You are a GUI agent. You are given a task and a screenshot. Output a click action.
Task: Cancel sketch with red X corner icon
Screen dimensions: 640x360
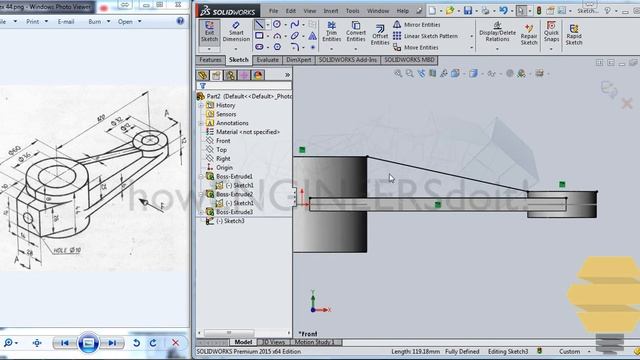(627, 104)
